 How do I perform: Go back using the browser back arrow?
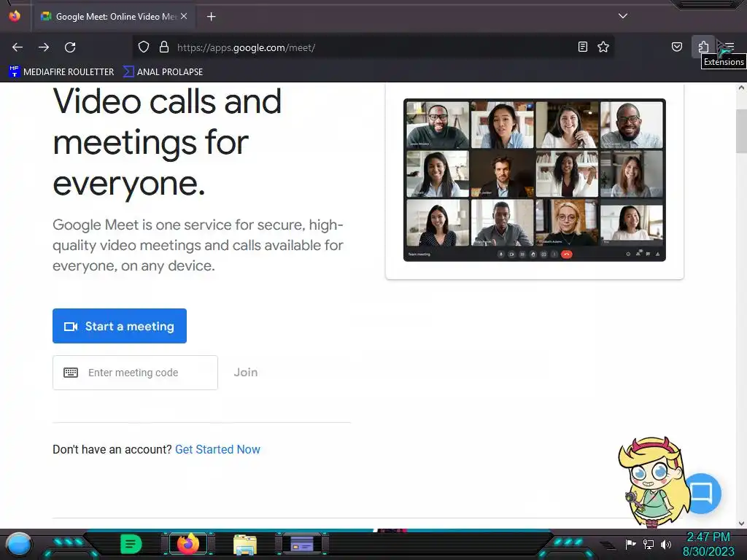point(18,47)
